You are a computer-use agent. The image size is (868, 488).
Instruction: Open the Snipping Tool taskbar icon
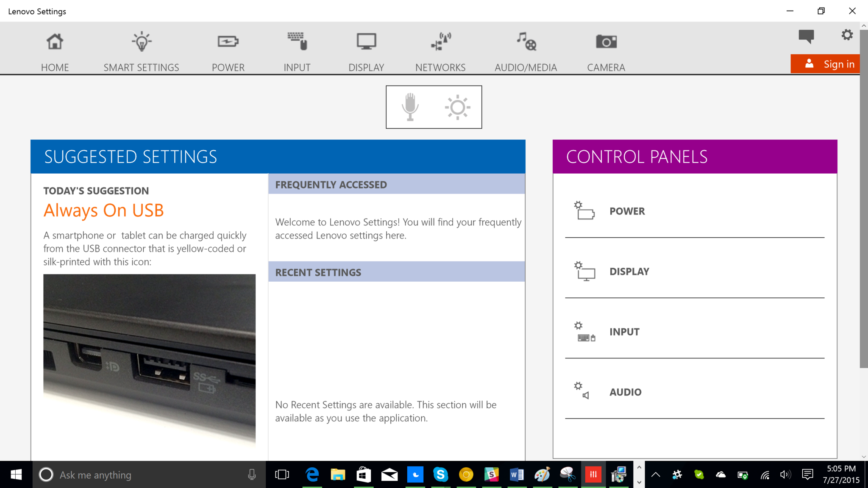(x=568, y=475)
